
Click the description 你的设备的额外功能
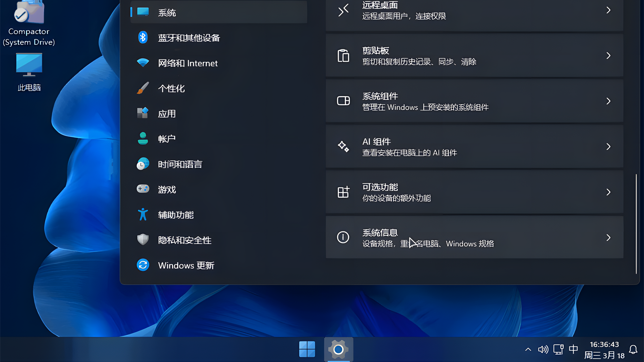396,198
